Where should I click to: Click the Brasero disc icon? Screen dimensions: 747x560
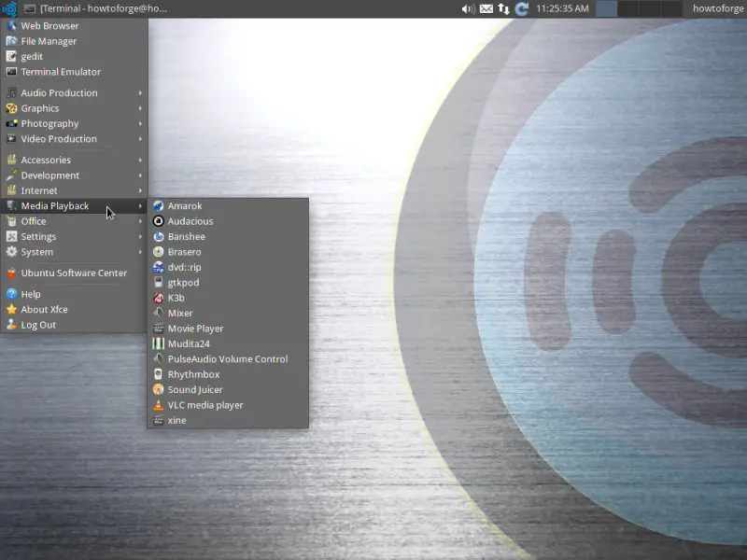[158, 252]
